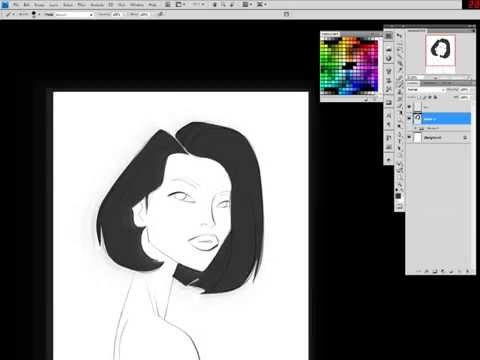Image resolution: width=480 pixels, height=360 pixels.
Task: Click the layer Opacity field in the Layers panel
Action: (x=464, y=90)
